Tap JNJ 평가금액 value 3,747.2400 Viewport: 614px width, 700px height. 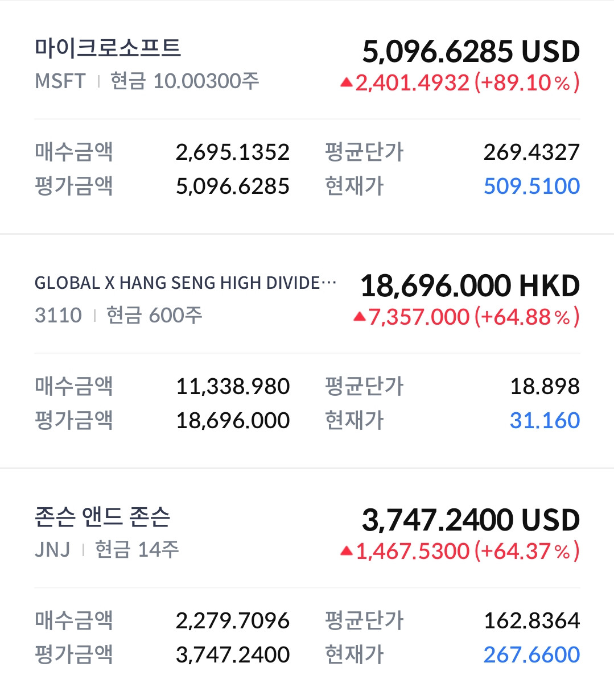click(x=233, y=655)
